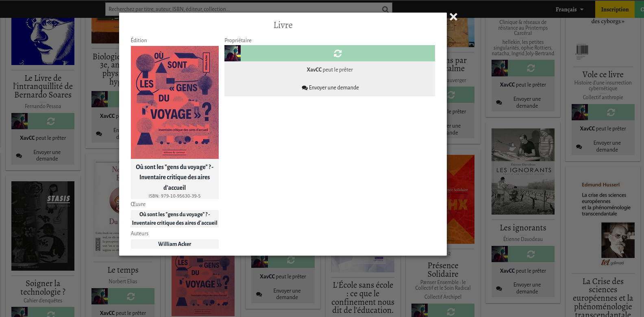The height and width of the screenshot is (317, 644).
Task: Click chat icon on Les ignorants card
Action: [499, 289]
